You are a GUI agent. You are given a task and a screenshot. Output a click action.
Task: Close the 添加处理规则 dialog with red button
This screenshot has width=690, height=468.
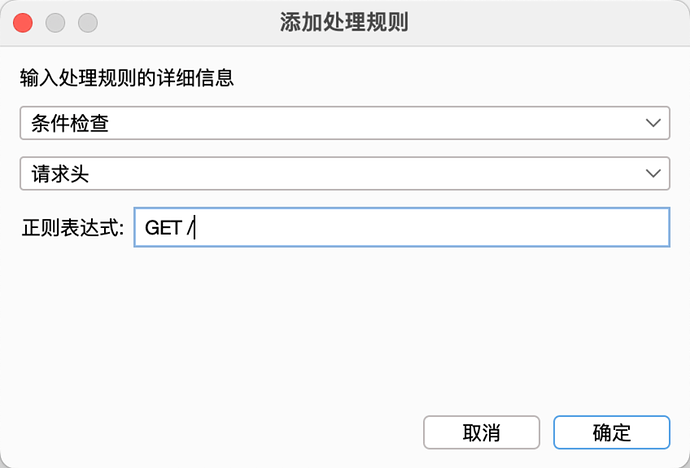click(x=22, y=22)
